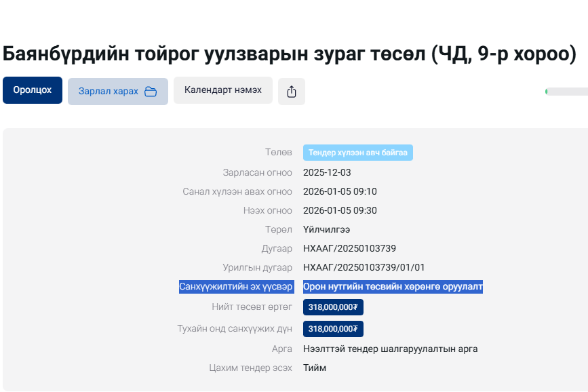Click the Оролцох button
588x392 pixels.
33,90
